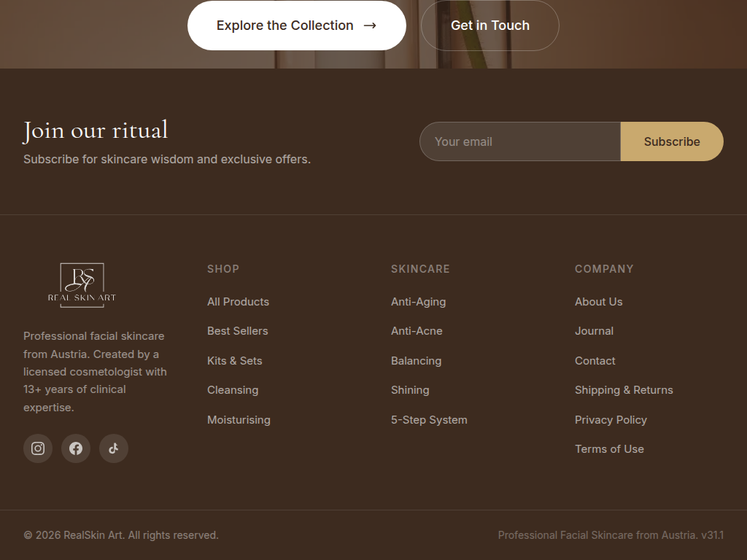This screenshot has height=560, width=747.
Task: Open the Anti-Aging skincare link
Action: 418,301
